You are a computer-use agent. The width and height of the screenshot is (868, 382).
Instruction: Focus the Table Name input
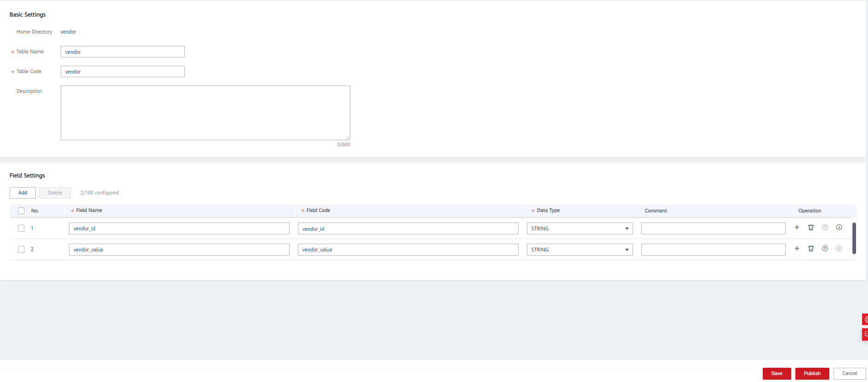[x=123, y=52]
